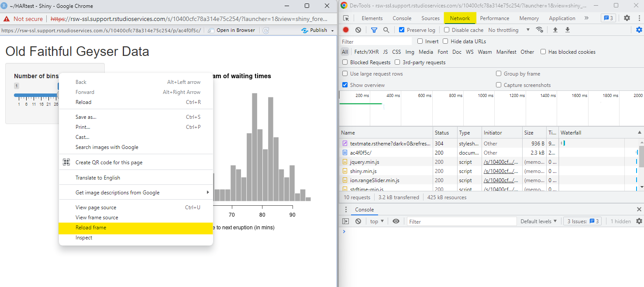Image resolution: width=644 pixels, height=287 pixels.
Task: Open the Publish dropdown arrow
Action: (333, 31)
